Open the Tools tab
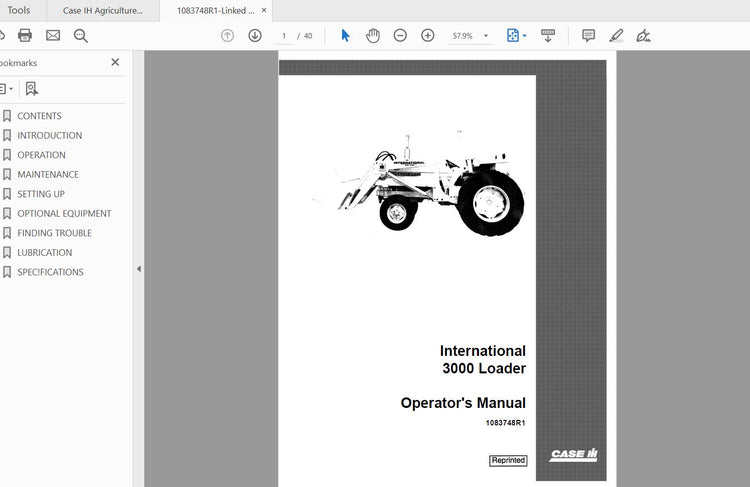The height and width of the screenshot is (487, 750). pyautogui.click(x=19, y=10)
